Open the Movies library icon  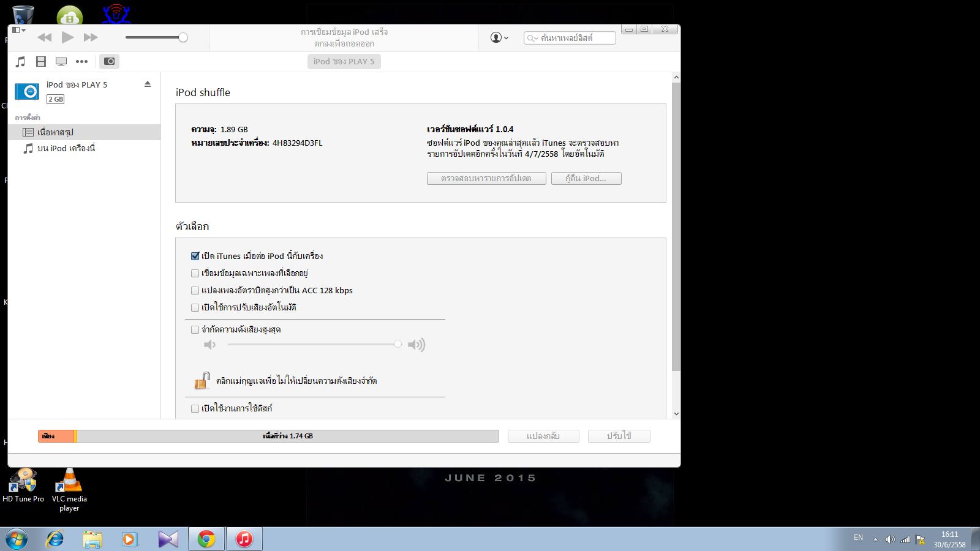coord(41,61)
